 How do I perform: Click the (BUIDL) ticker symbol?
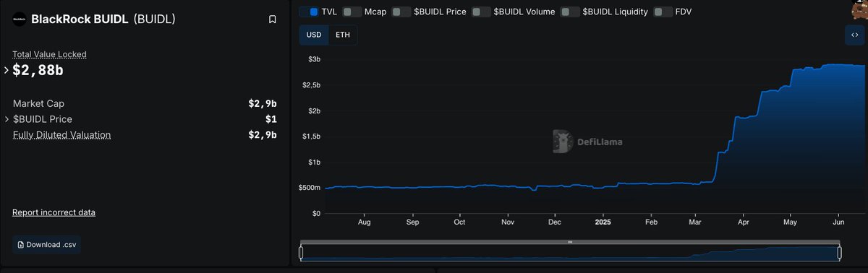coord(155,19)
